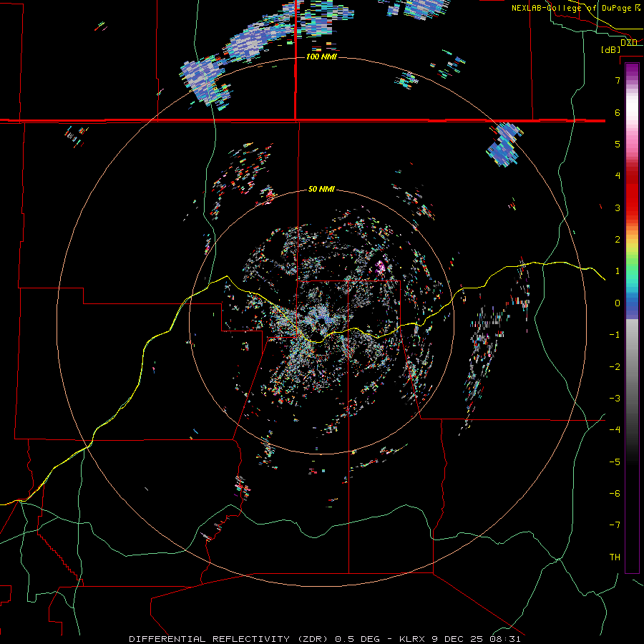Click the '7' value on the color scale

pos(617,80)
